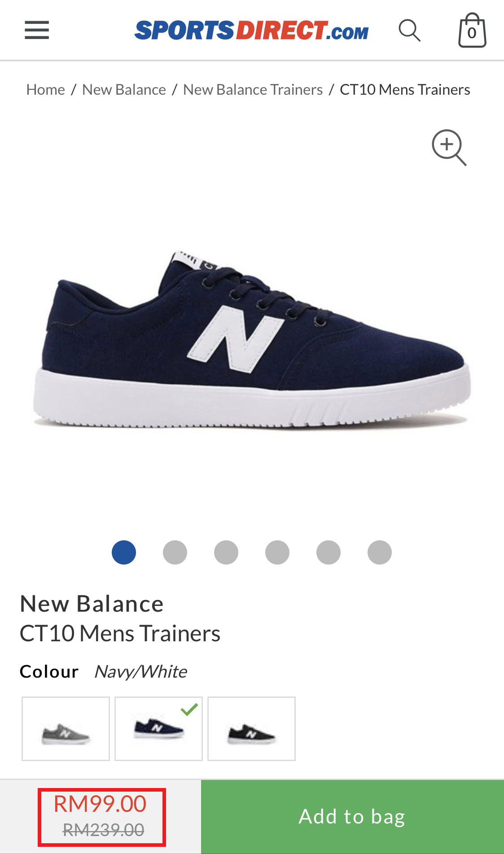Viewport: 504px width, 854px height.
Task: Select the black colour trainer swatch
Action: pos(251,728)
